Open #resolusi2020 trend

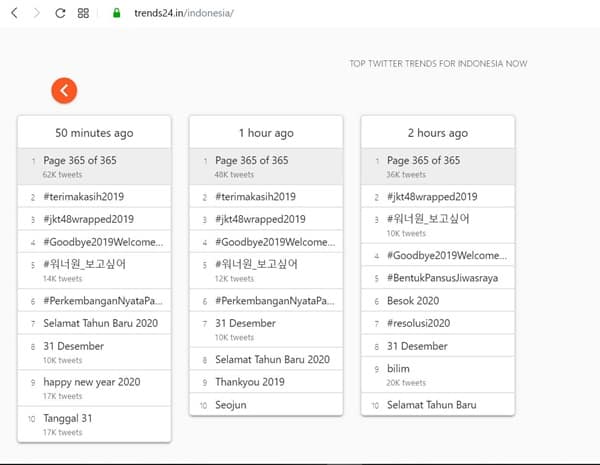[418, 323]
